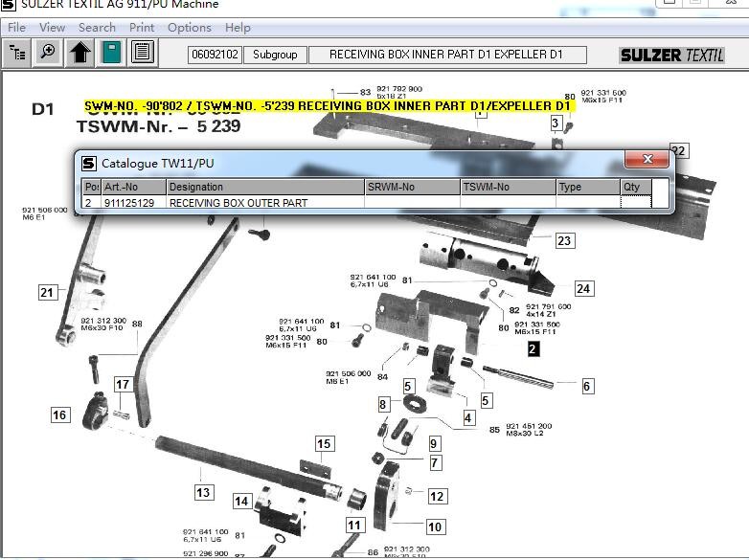
Task: Open the tree structure view icon
Action: click(17, 53)
